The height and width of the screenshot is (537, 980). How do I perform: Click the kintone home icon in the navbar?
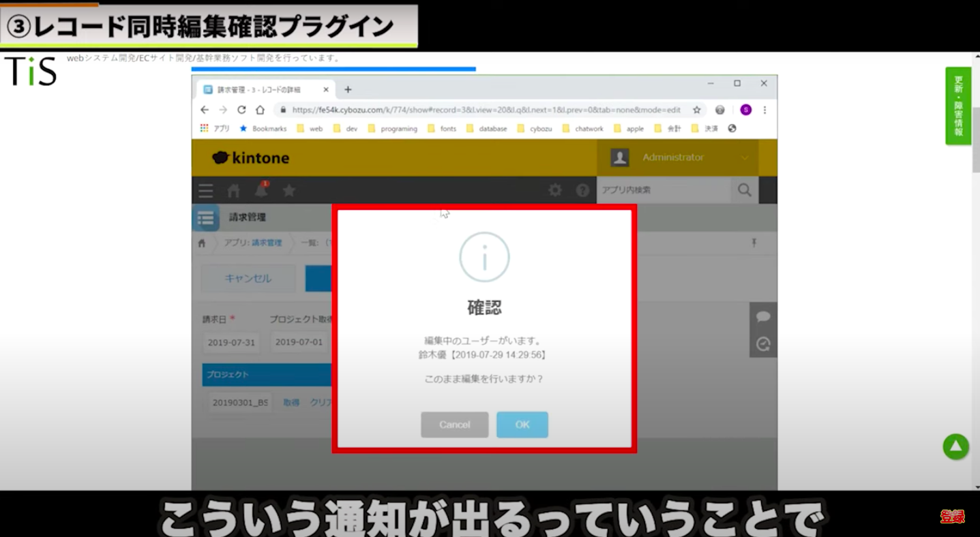pos(233,191)
